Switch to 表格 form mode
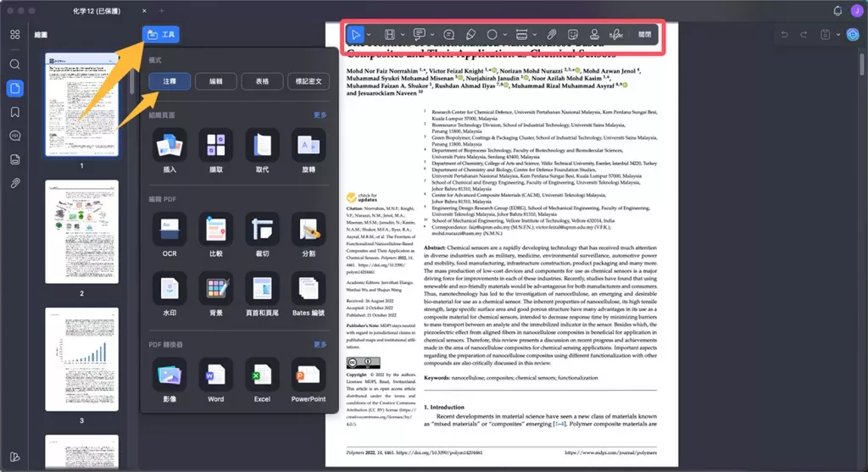 [x=263, y=81]
